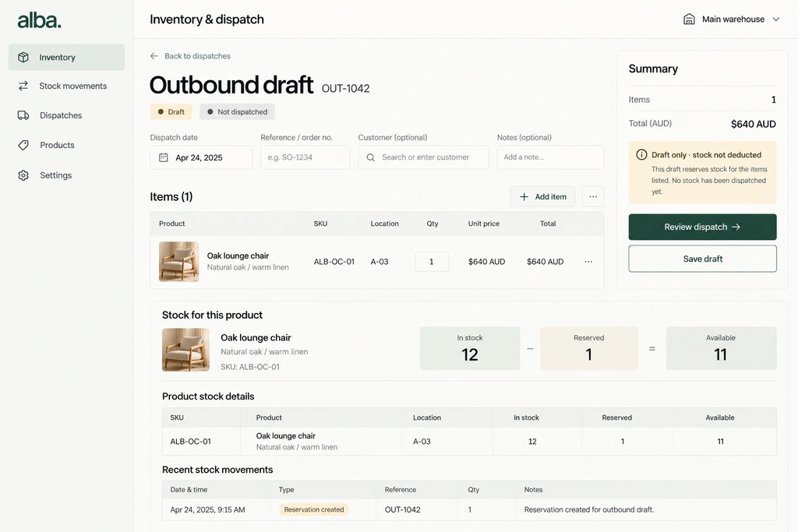Image resolution: width=798 pixels, height=532 pixels.
Task: Open the Dispatches section
Action: click(67, 115)
